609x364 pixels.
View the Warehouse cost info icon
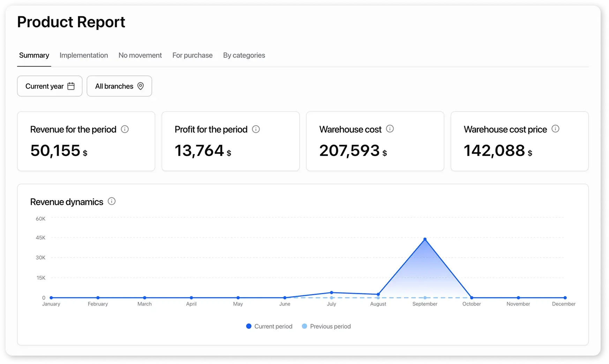coord(390,129)
